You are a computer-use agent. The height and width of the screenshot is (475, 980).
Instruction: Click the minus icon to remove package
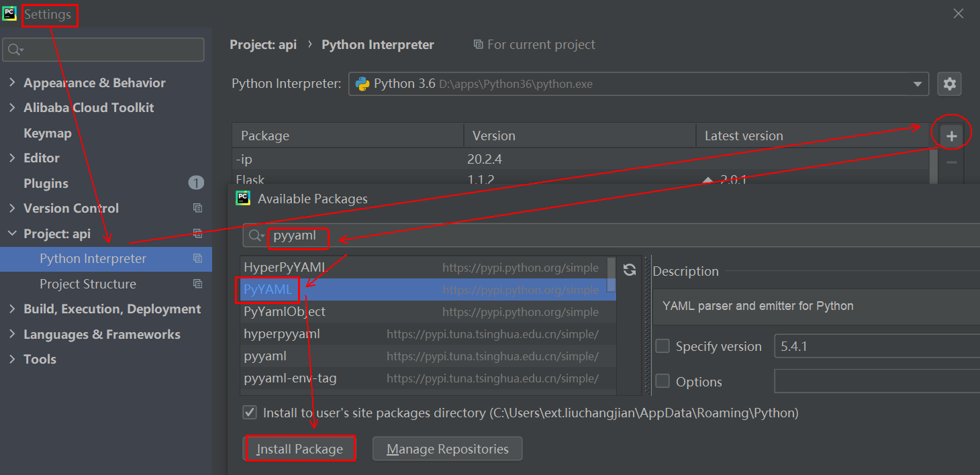[x=951, y=162]
